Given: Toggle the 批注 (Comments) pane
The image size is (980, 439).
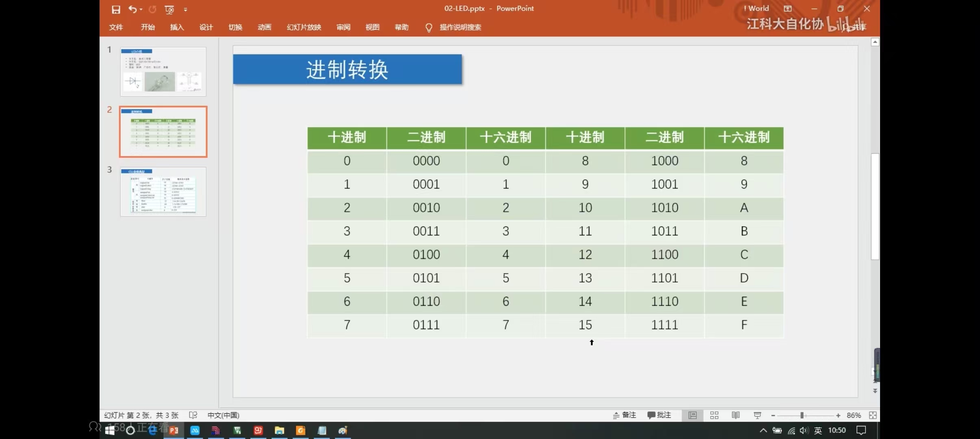Looking at the screenshot, I should 659,415.
